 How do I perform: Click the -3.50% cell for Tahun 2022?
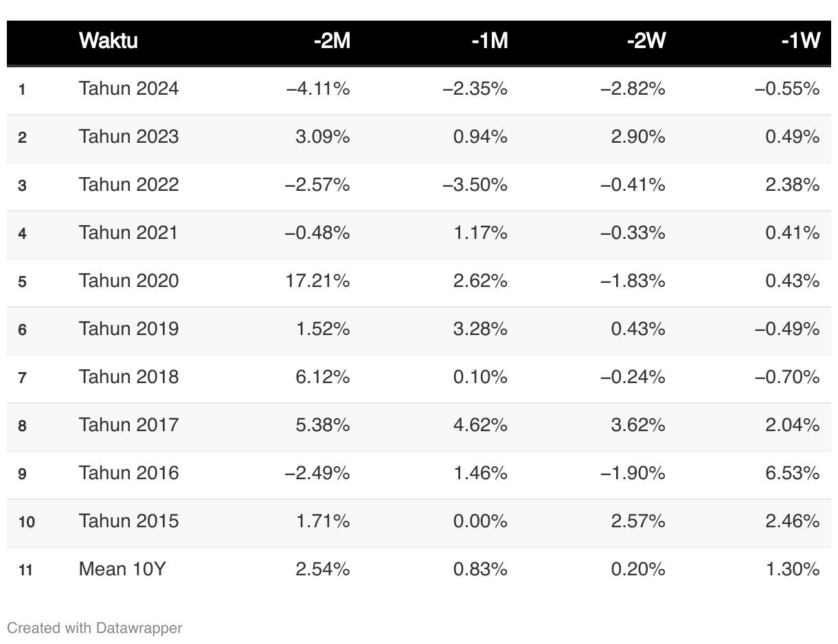point(475,185)
